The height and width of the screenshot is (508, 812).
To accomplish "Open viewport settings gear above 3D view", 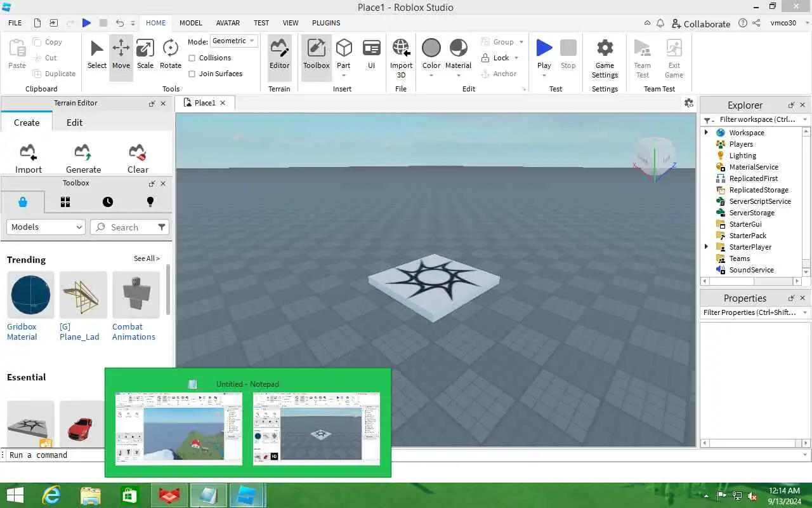I will coord(689,103).
